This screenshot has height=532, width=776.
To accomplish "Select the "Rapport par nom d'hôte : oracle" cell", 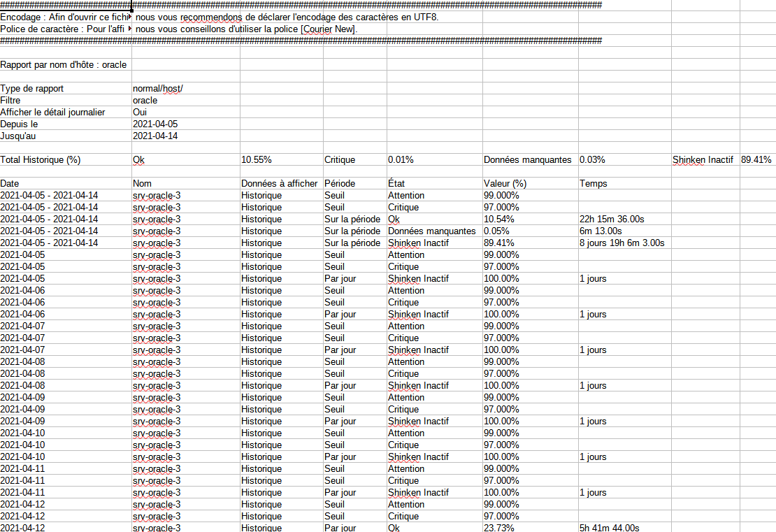I will click(x=64, y=65).
